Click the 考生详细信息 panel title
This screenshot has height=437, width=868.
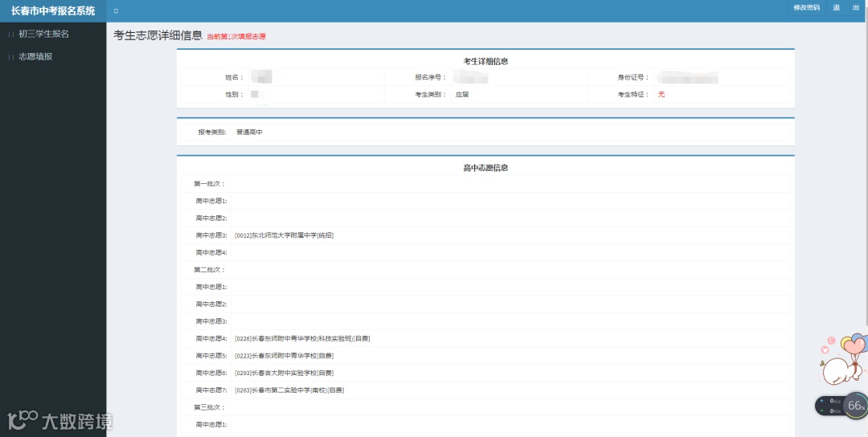coord(485,61)
